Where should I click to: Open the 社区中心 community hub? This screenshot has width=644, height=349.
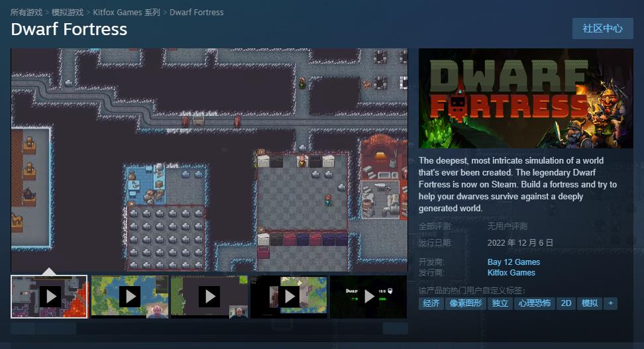(602, 28)
